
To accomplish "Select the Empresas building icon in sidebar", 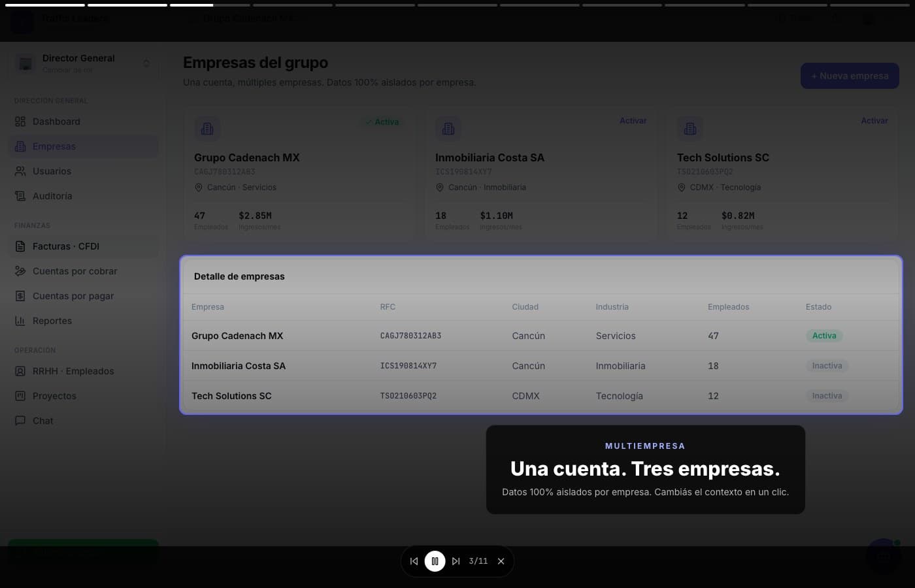I will [20, 146].
